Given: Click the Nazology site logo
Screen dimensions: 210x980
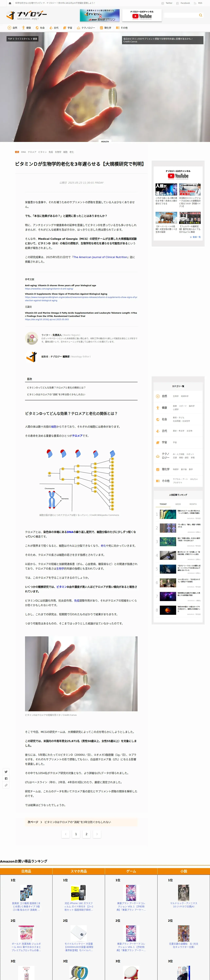Looking at the screenshot, I should click(27, 15).
